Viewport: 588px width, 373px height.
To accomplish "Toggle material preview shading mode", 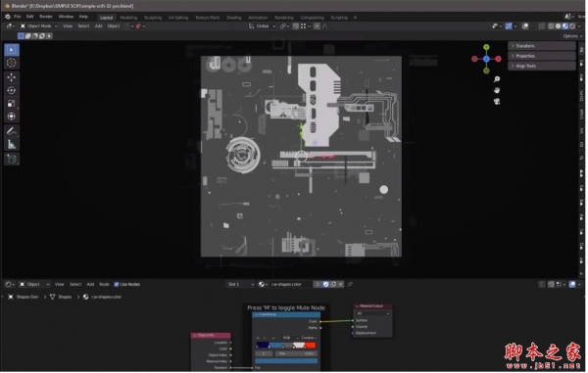I will pyautogui.click(x=565, y=26).
